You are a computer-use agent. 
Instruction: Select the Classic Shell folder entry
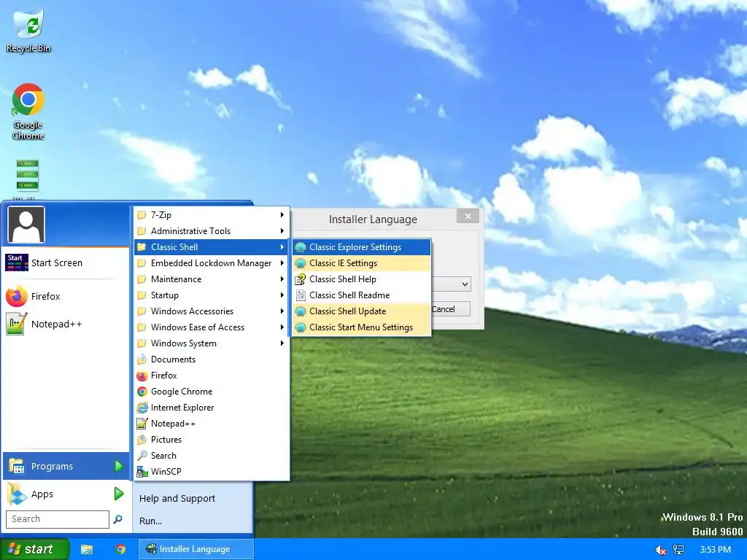[212, 247]
